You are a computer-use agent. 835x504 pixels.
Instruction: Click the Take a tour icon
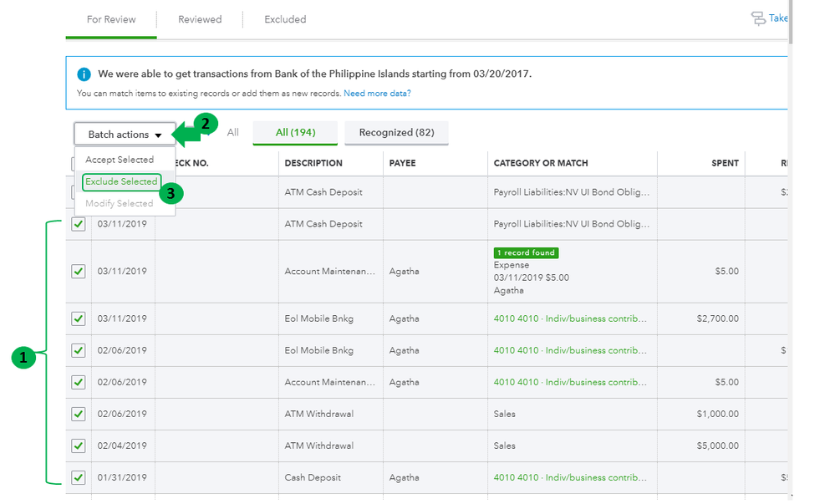(759, 18)
